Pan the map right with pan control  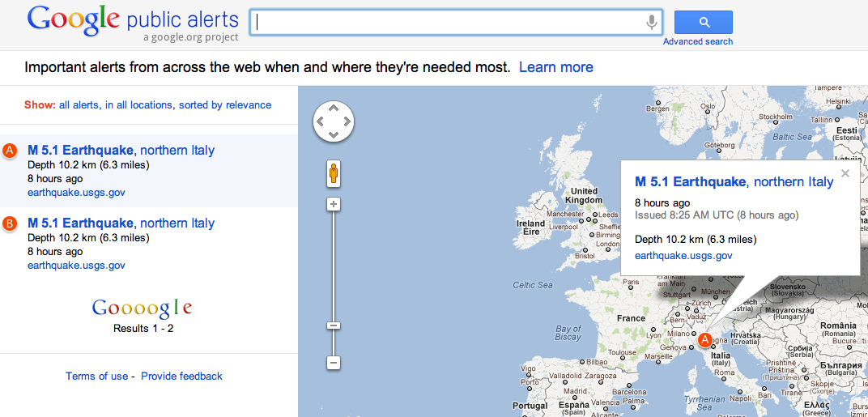point(347,121)
